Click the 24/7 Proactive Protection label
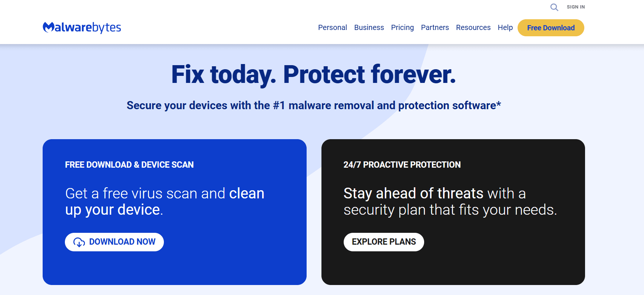This screenshot has height=295, width=644. (x=402, y=165)
